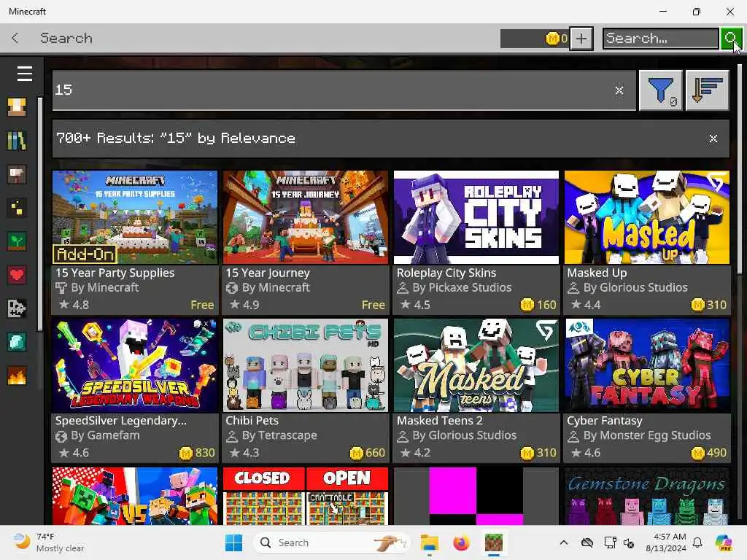Open Masked Teens 2 thumbnail
Screen dimensions: 747x560
tap(476, 365)
